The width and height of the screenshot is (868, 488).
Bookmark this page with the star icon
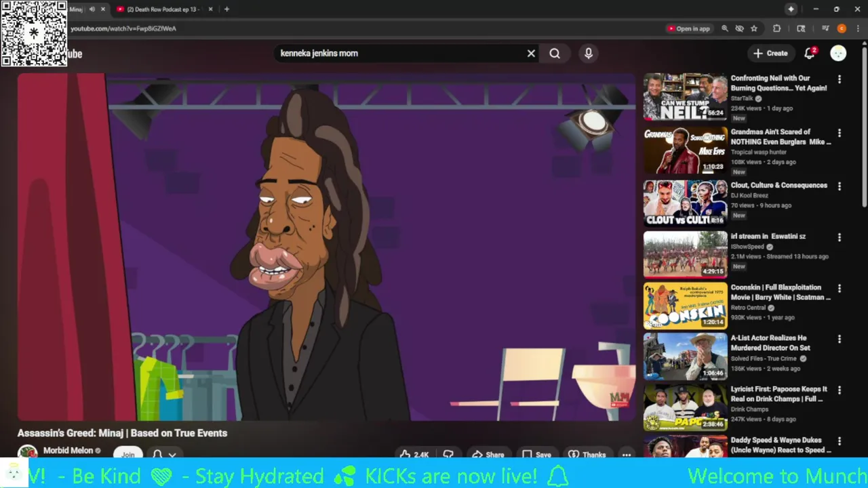click(753, 28)
